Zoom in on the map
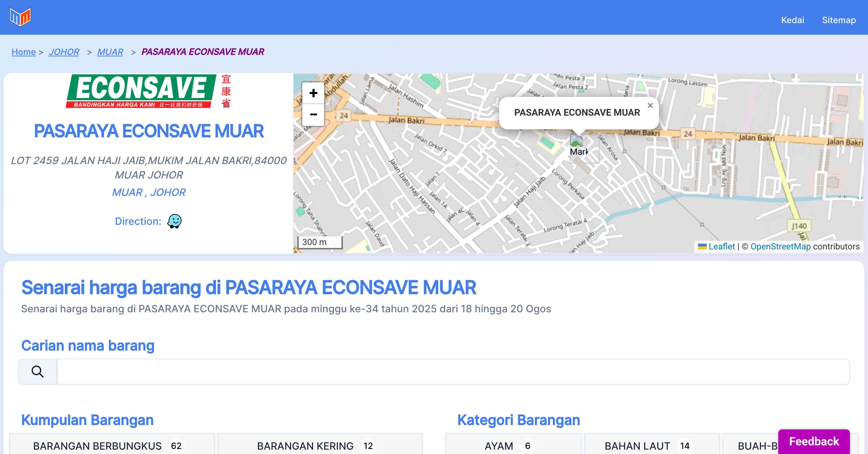 [313, 93]
